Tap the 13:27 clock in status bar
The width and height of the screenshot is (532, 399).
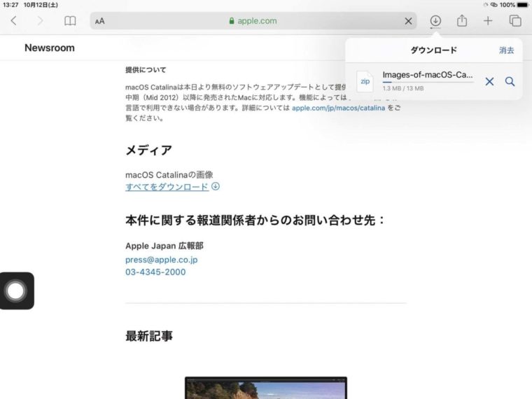(10, 5)
